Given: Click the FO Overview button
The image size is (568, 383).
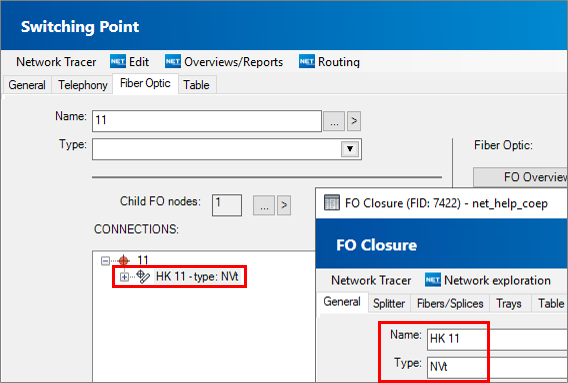Looking at the screenshot, I should [x=520, y=177].
